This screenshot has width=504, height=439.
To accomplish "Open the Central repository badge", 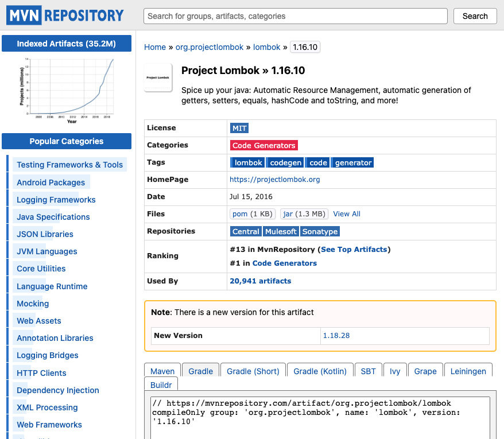I will point(246,231).
